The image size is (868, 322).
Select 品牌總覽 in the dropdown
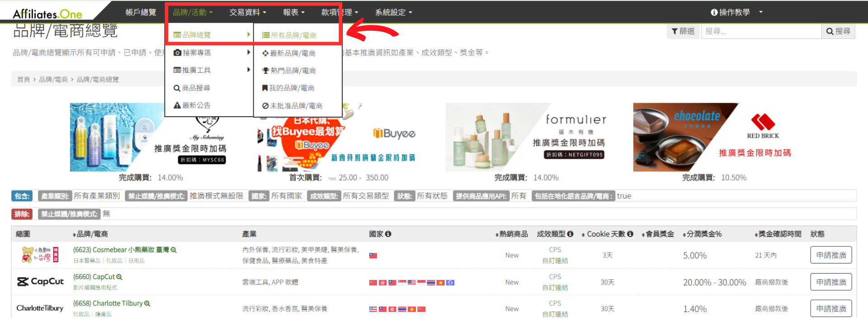pyautogui.click(x=209, y=35)
